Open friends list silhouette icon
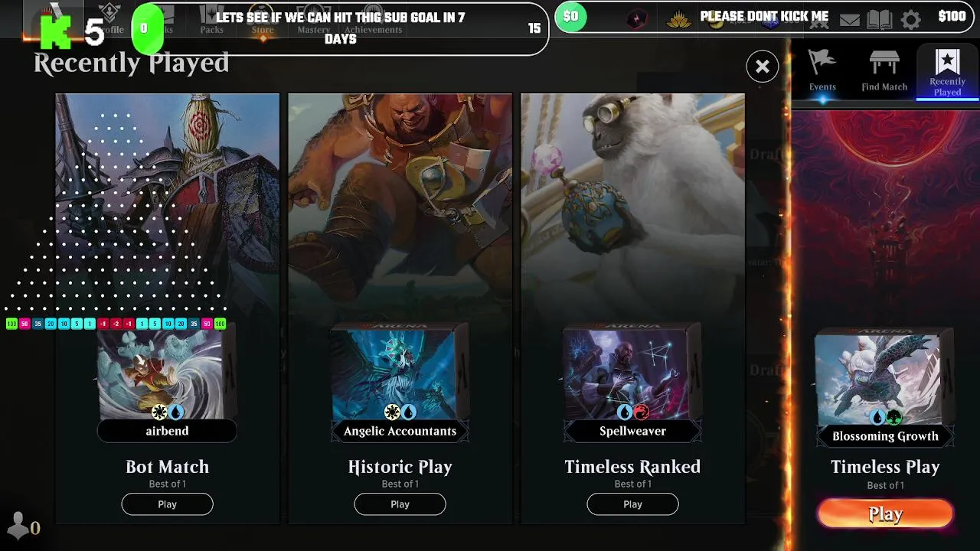Screen dimensions: 980x551 (x=18, y=527)
